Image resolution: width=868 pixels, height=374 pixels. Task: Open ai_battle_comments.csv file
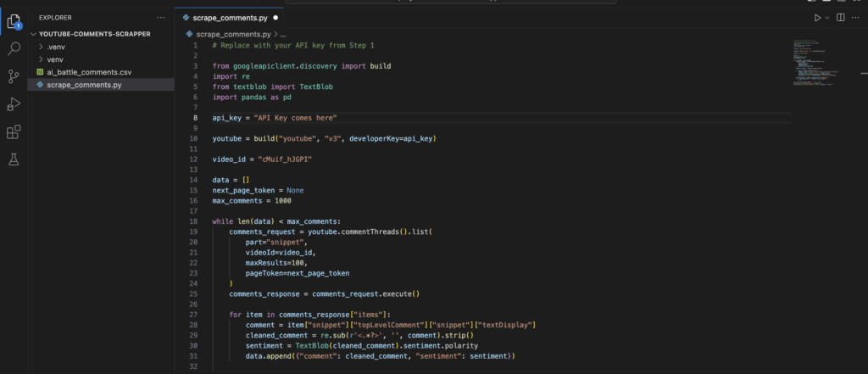(89, 72)
